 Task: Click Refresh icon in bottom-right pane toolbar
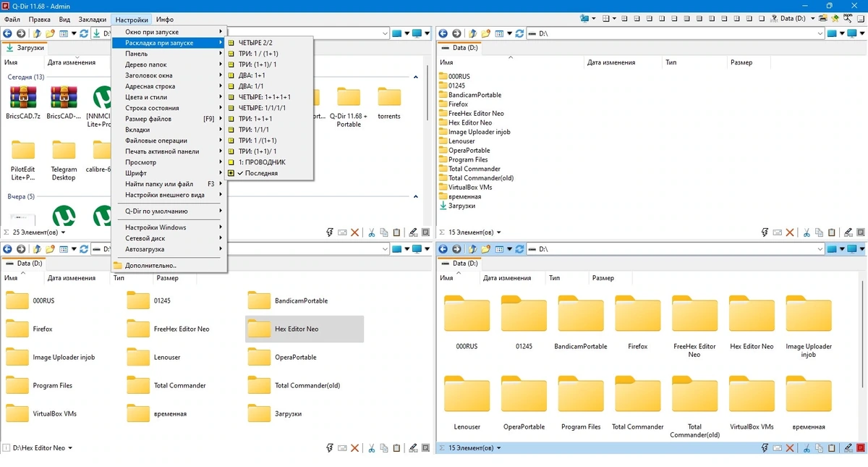[x=519, y=249]
